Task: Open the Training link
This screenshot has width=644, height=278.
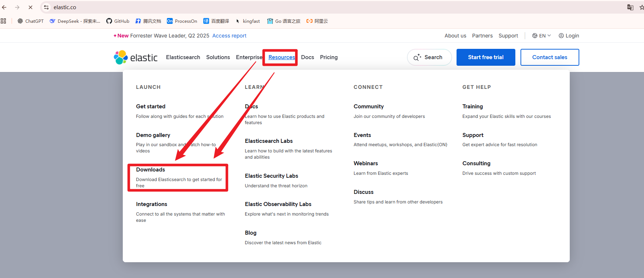Action: coord(473,106)
